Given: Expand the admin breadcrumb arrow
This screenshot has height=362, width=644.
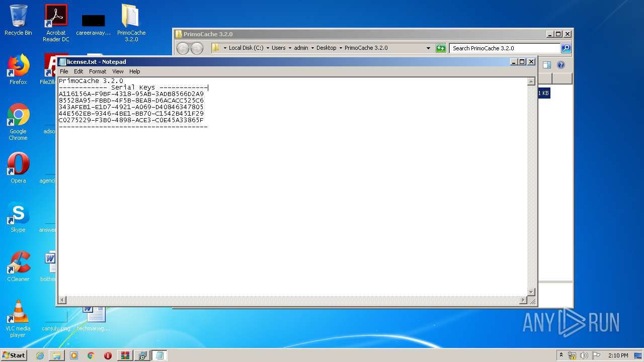Looking at the screenshot, I should point(312,48).
